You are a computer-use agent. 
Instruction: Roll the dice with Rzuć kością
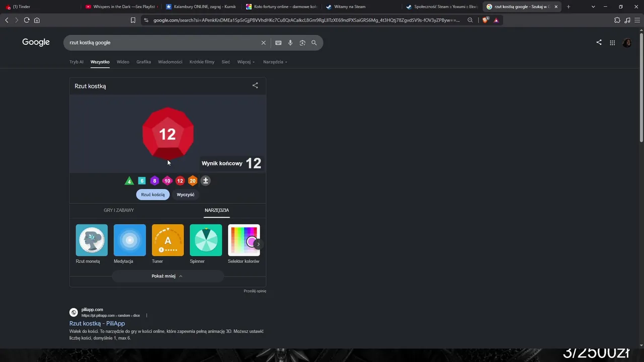tap(153, 195)
